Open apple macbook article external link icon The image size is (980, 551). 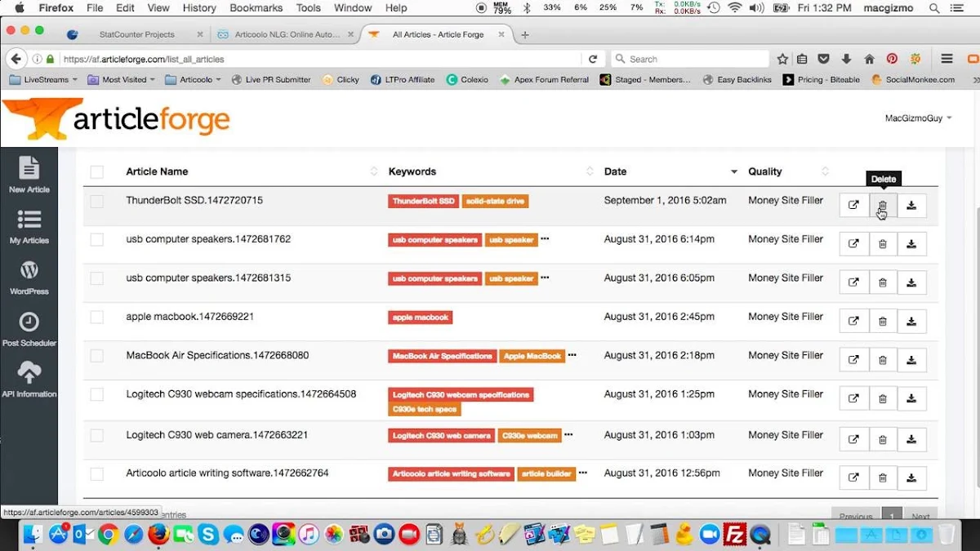[x=853, y=322]
